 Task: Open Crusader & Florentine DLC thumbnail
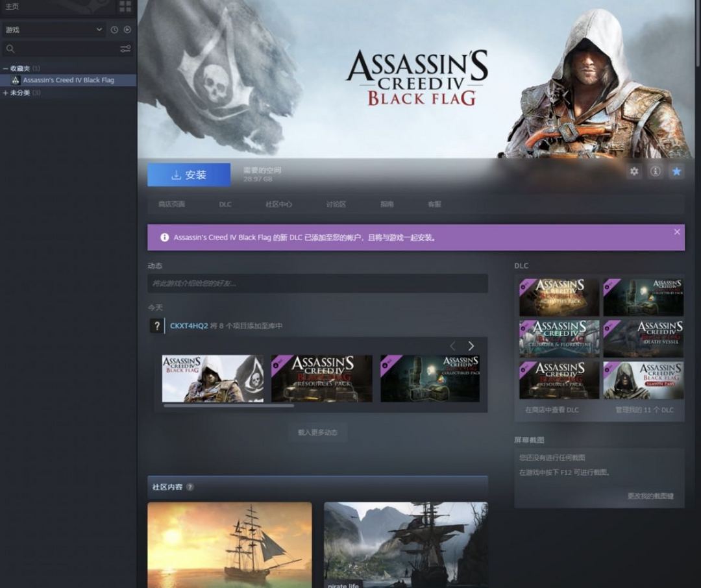pos(560,339)
